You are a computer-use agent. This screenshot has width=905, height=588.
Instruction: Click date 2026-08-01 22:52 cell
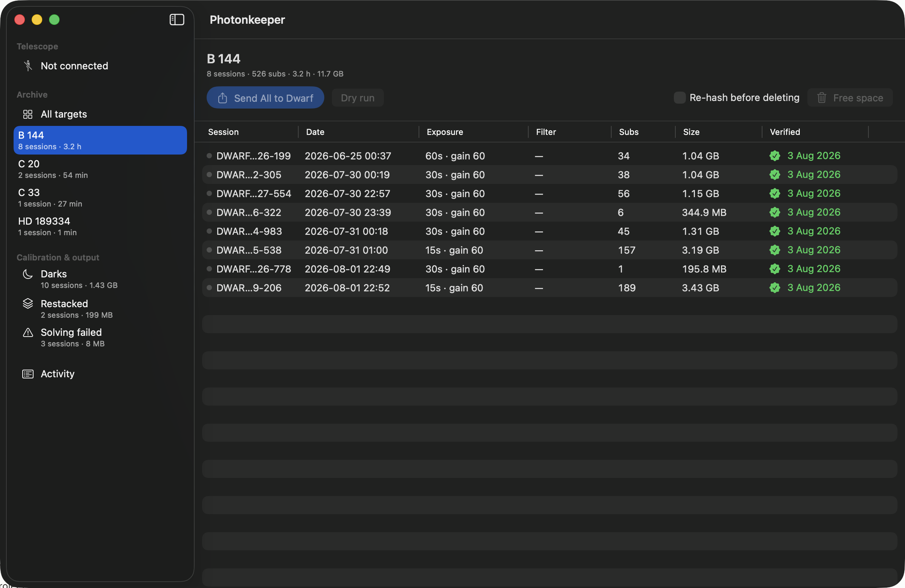pos(348,288)
